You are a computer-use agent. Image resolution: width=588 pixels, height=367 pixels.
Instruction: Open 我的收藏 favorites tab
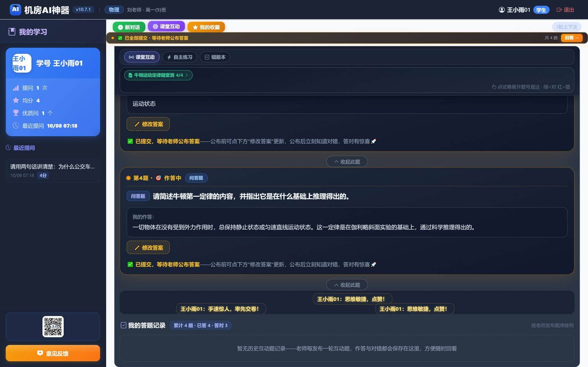tap(206, 27)
